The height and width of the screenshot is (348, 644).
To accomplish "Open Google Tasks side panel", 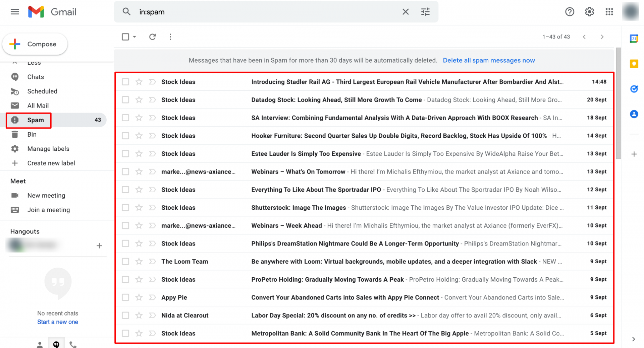I will coord(634,89).
